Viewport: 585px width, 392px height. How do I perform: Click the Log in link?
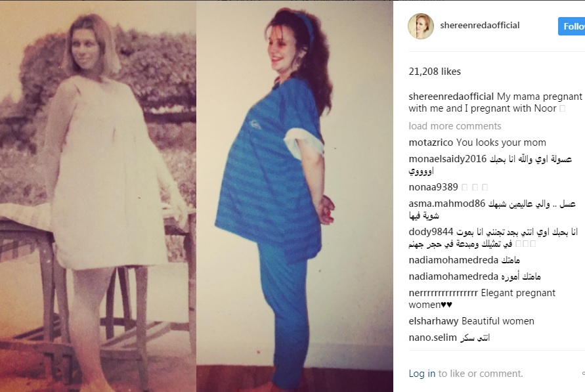[422, 374]
